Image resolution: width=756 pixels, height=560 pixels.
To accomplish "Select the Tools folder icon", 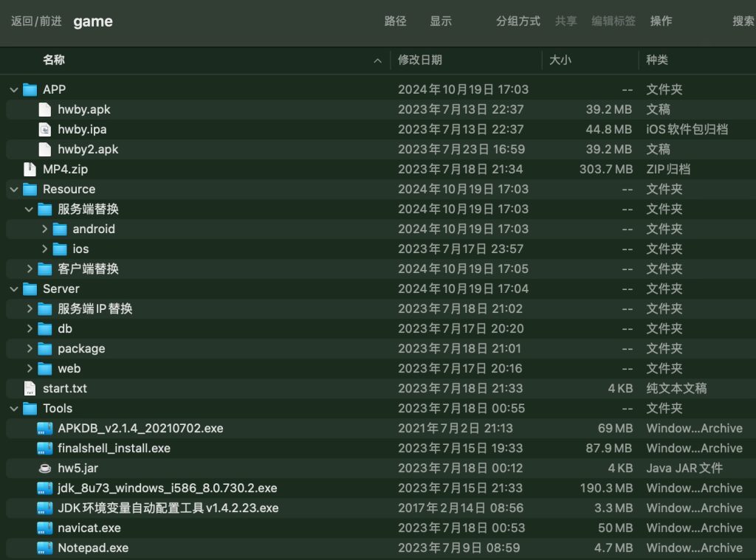I will coord(30,408).
